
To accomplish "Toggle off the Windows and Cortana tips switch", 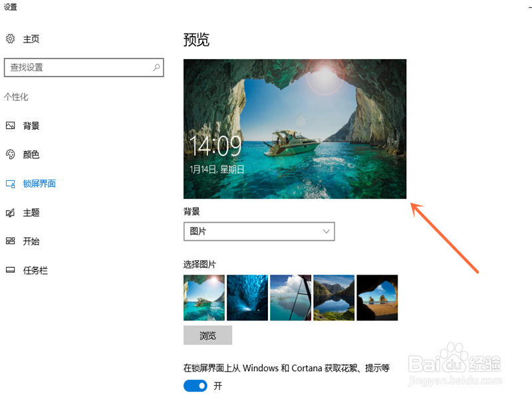I will tap(196, 386).
